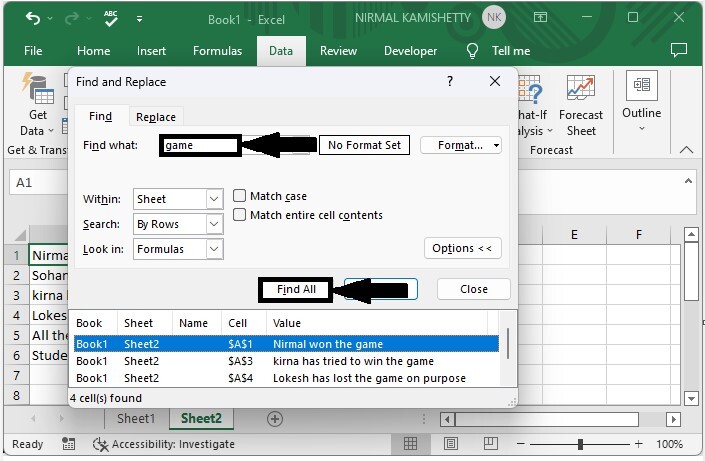
Task: Open the Within dropdown
Action: (214, 199)
